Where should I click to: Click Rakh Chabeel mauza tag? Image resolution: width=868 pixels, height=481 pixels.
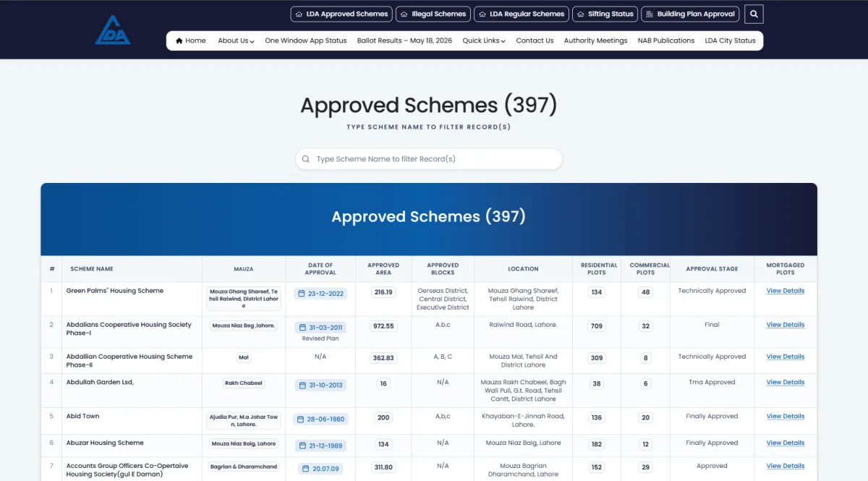click(244, 383)
